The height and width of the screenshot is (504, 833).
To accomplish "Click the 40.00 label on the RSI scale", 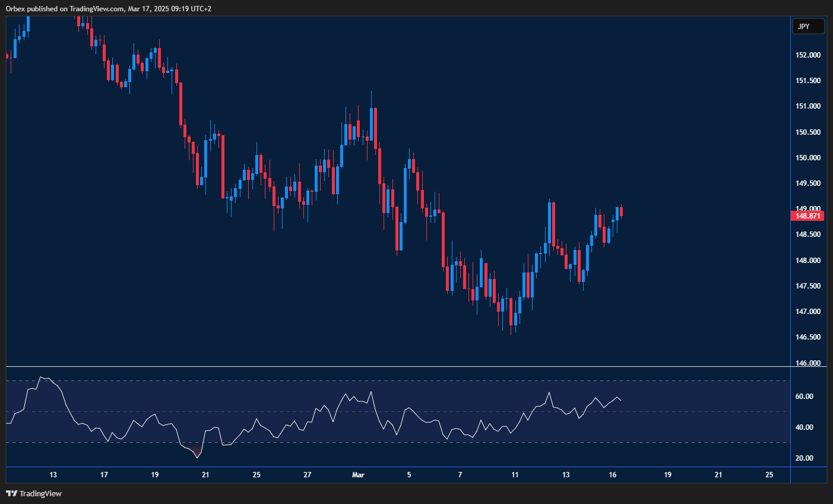I will [x=805, y=427].
